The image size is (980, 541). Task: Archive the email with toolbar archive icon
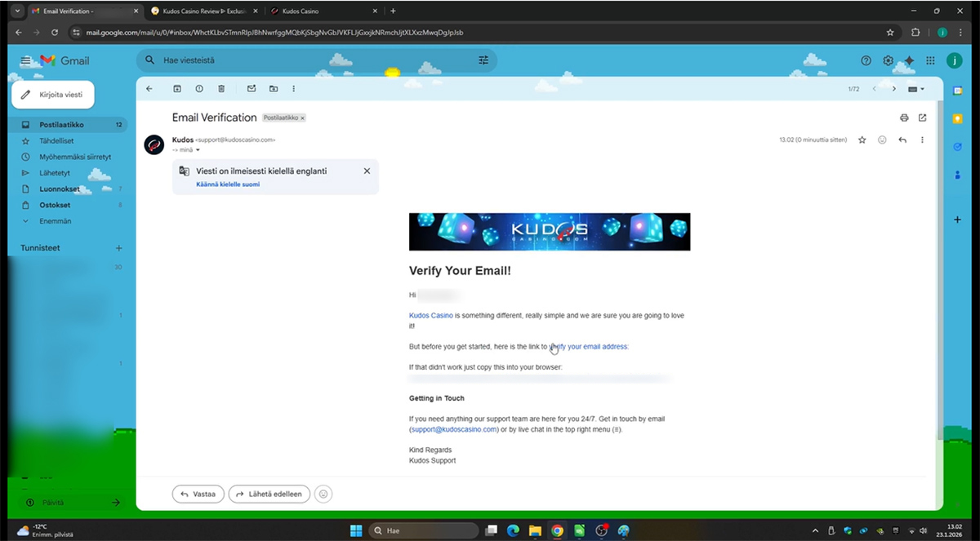pyautogui.click(x=177, y=89)
